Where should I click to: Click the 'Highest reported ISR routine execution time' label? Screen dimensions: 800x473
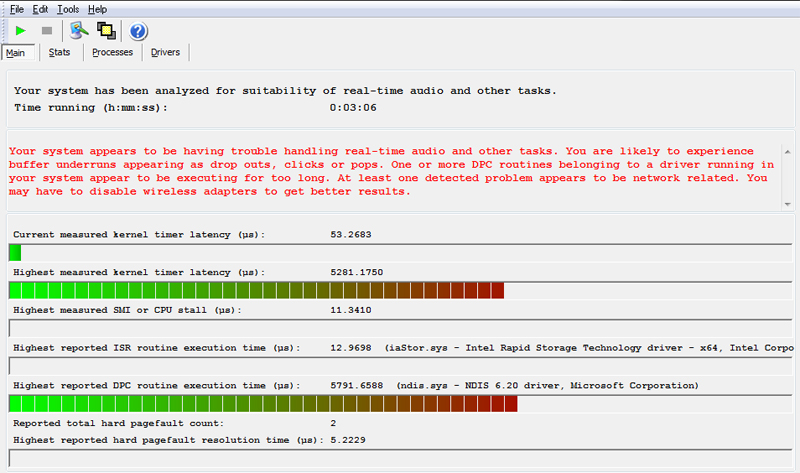tap(157, 348)
